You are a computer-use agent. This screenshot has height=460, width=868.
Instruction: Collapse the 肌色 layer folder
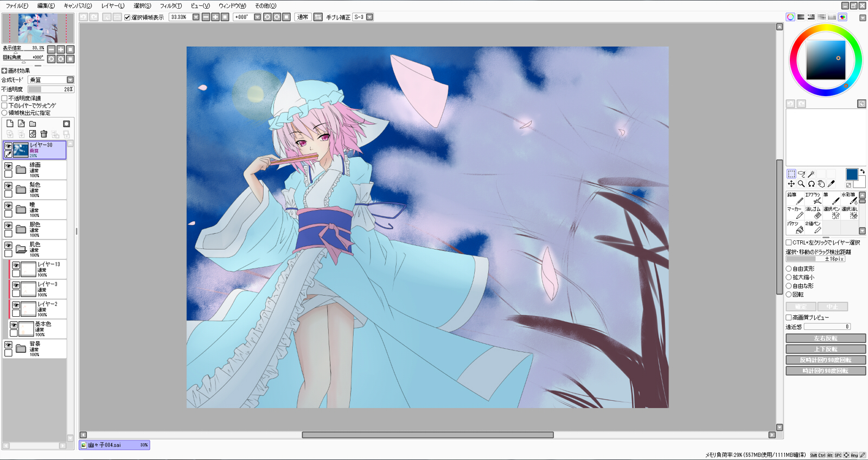pyautogui.click(x=21, y=250)
